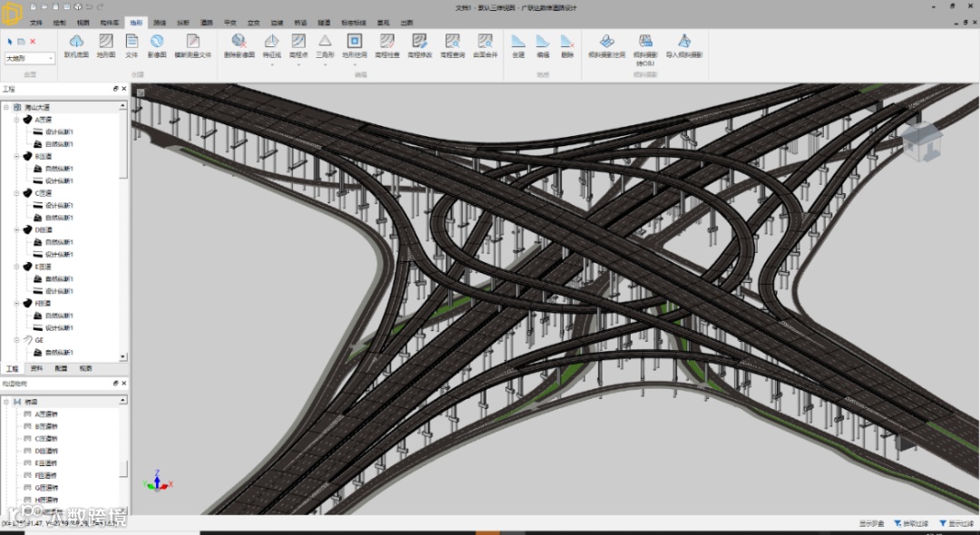Screen dimensions: 980x535
Task: Collapse the 桥梁 tree node
Action: pyautogui.click(x=6, y=401)
